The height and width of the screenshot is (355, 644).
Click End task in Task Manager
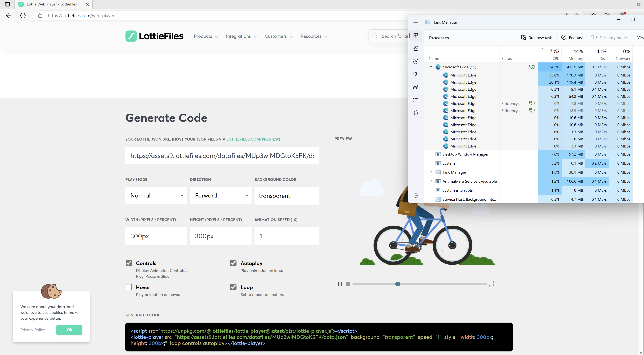[x=572, y=37]
